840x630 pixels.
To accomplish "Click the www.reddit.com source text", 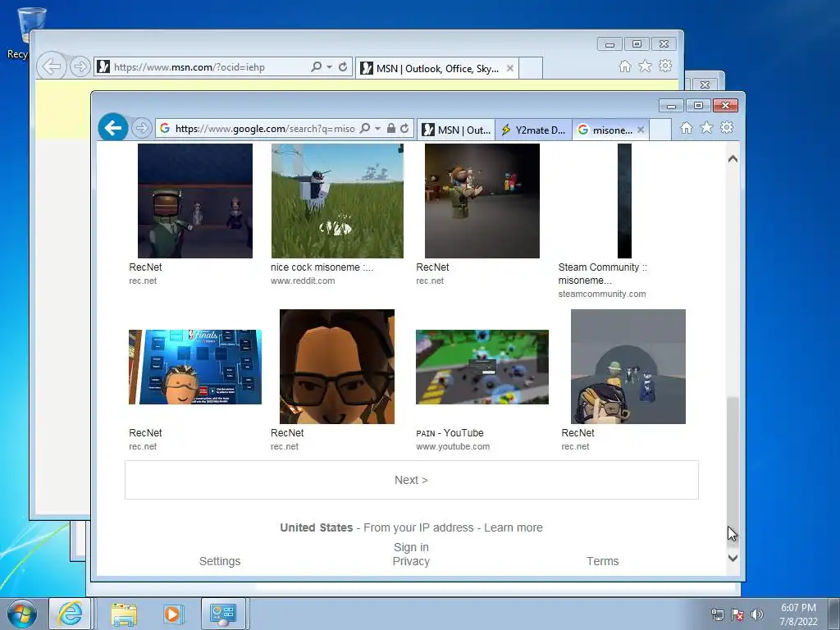I will click(x=303, y=281).
